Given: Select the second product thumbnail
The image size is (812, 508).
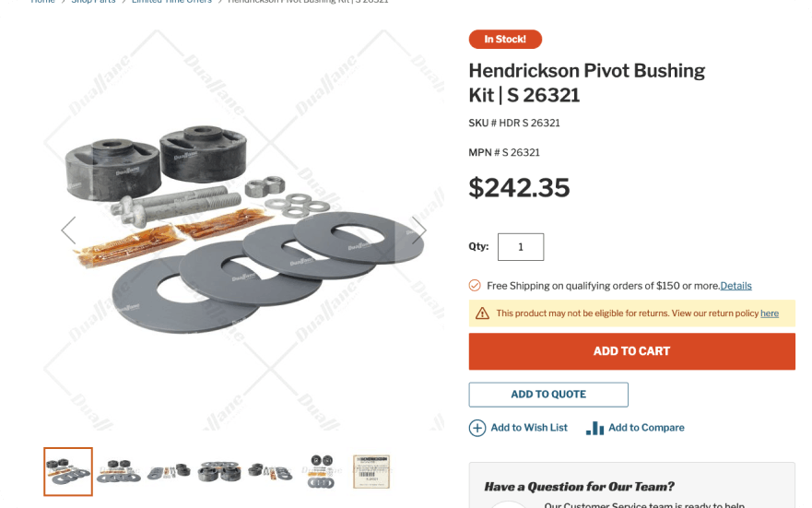Looking at the screenshot, I should click(119, 472).
